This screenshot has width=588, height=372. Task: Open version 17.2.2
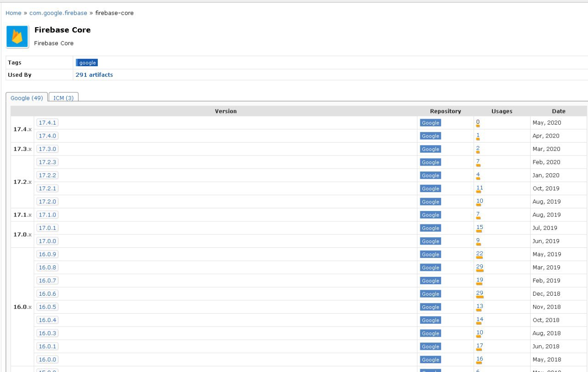(47, 176)
